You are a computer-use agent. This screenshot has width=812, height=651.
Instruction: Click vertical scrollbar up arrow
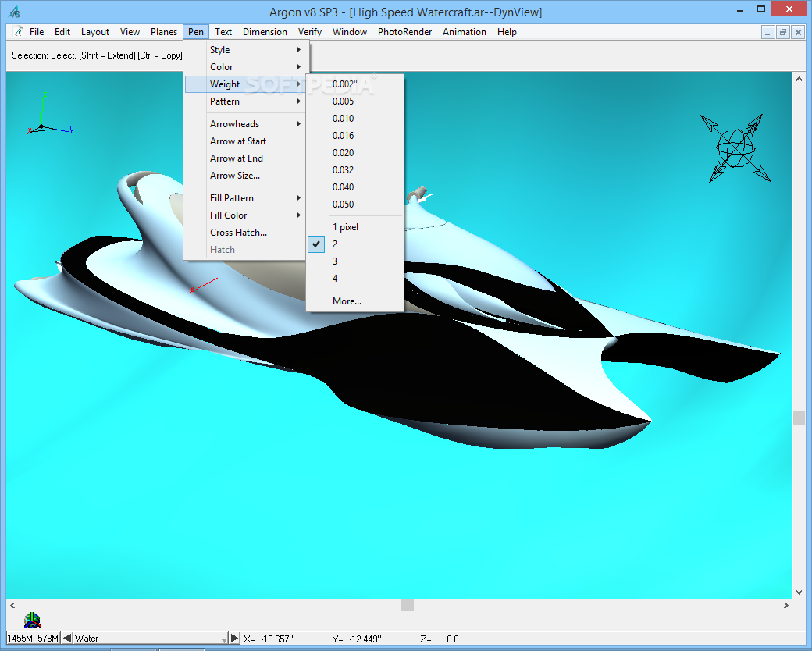coord(799,80)
